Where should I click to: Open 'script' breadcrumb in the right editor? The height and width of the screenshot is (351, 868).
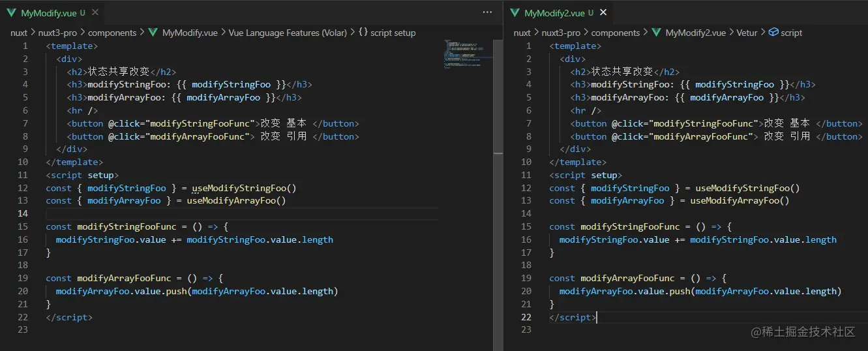point(791,33)
